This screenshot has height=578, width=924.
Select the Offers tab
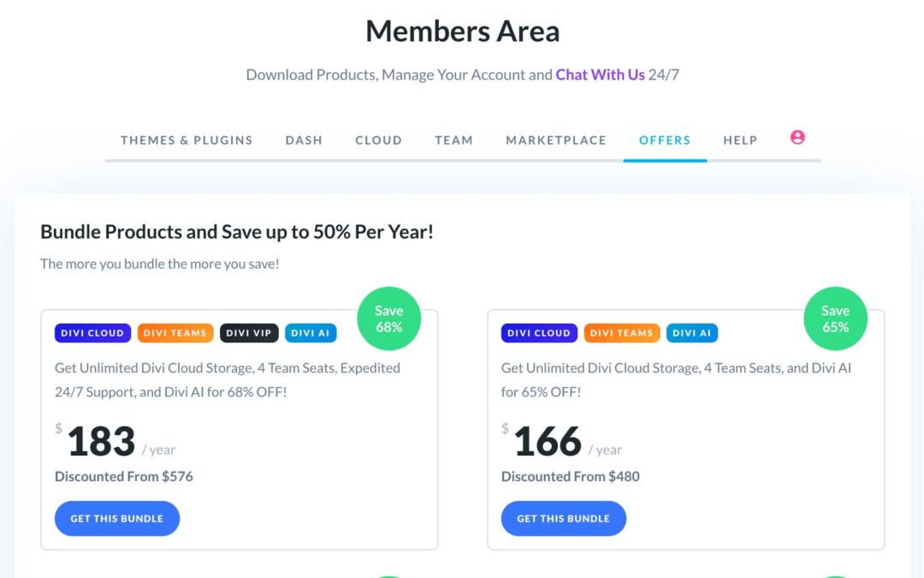point(665,140)
